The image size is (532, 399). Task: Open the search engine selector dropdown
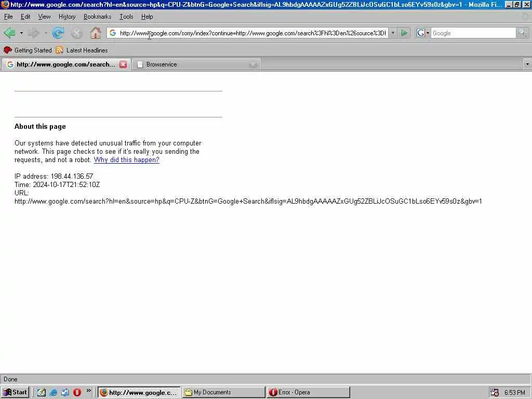point(423,33)
